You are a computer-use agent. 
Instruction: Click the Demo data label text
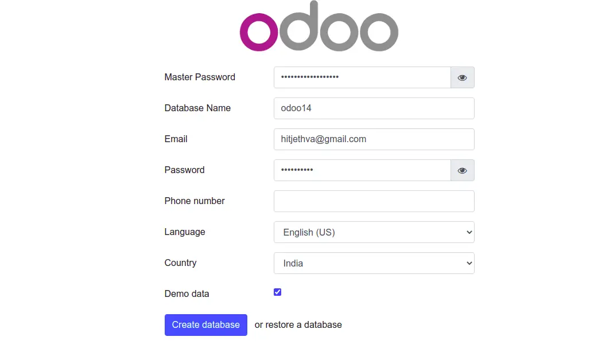click(x=187, y=293)
